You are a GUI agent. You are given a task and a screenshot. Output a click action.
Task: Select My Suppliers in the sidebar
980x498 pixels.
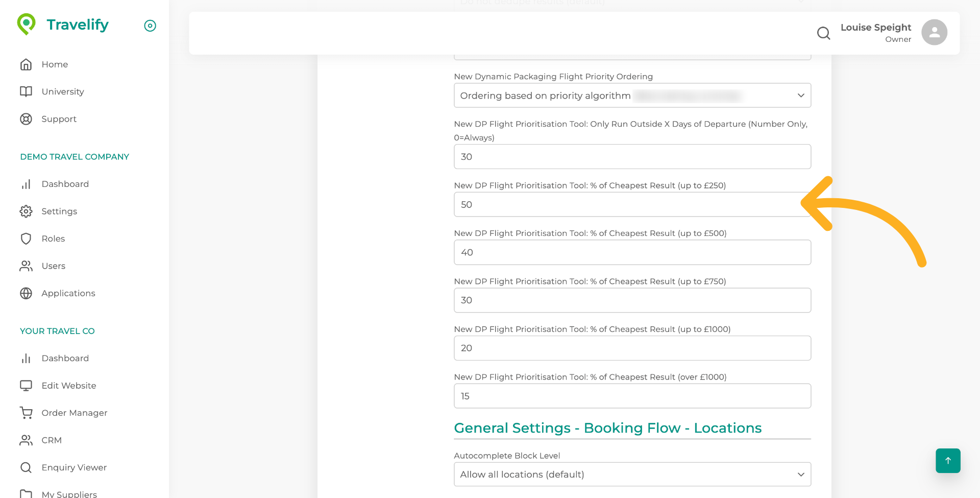pyautogui.click(x=69, y=493)
